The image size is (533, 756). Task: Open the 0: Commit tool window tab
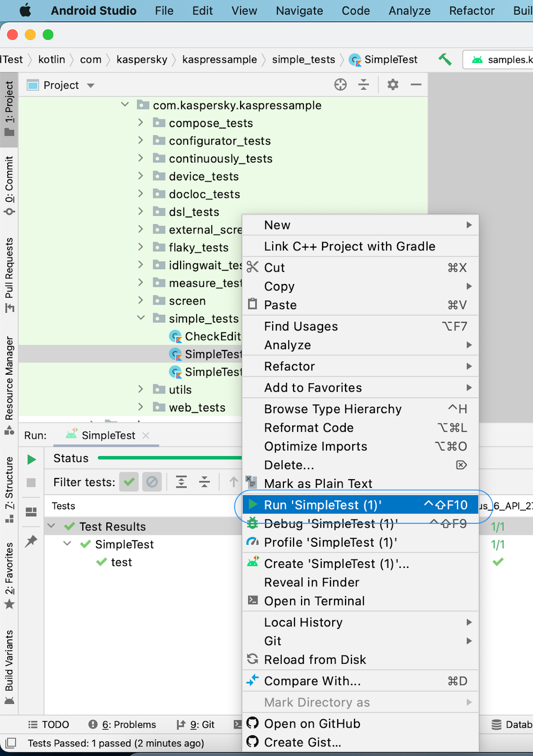9,186
